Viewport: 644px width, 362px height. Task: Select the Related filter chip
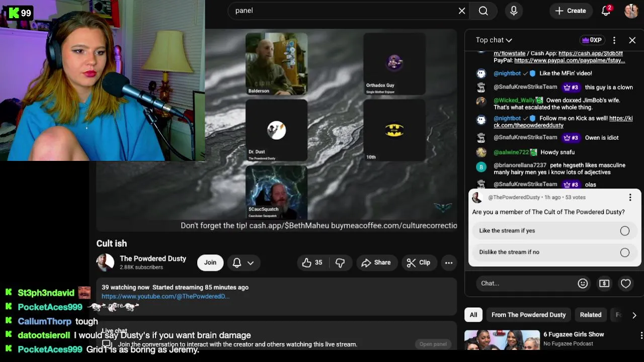click(x=591, y=315)
